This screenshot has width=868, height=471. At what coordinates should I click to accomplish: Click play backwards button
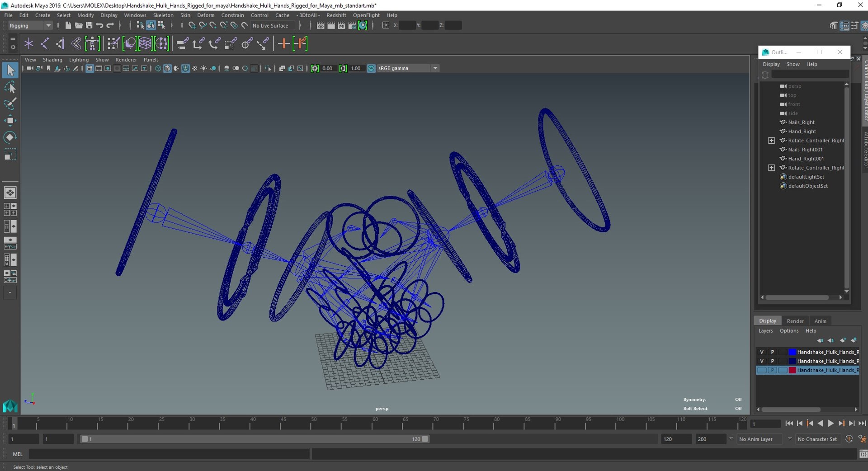click(821, 424)
